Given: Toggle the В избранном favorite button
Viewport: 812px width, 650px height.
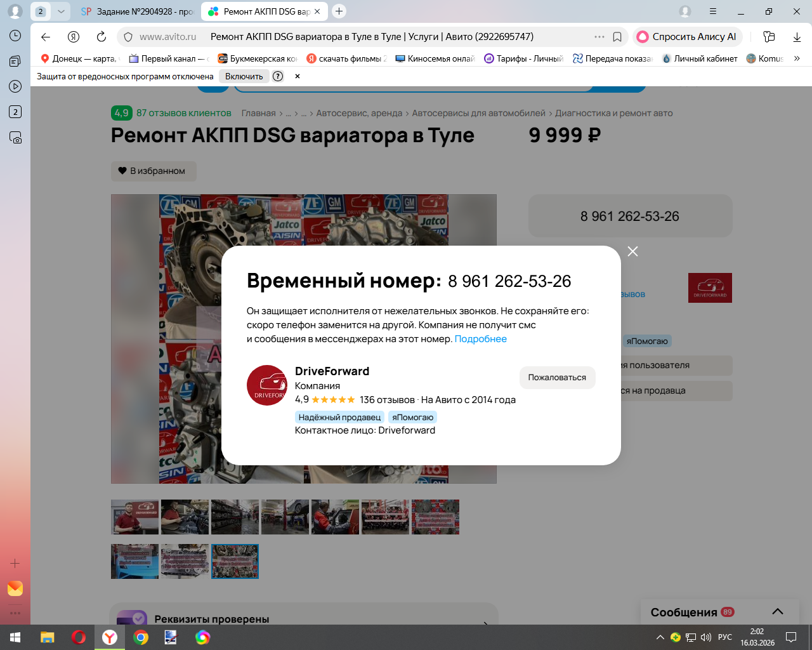Looking at the screenshot, I should pos(154,171).
